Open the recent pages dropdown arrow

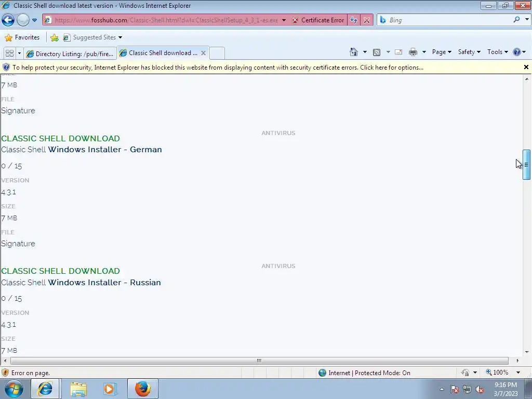pos(34,20)
